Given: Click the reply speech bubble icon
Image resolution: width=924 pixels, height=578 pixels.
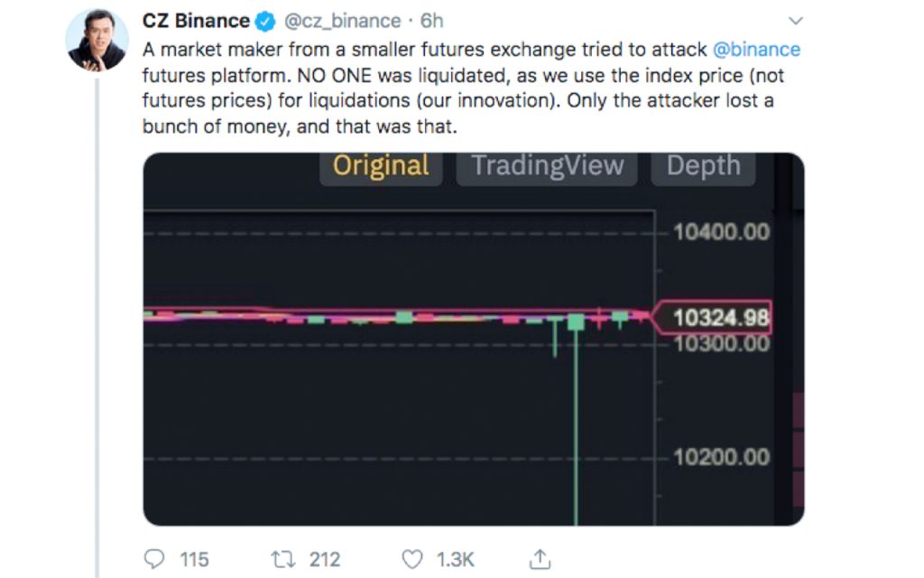Looking at the screenshot, I should (155, 559).
